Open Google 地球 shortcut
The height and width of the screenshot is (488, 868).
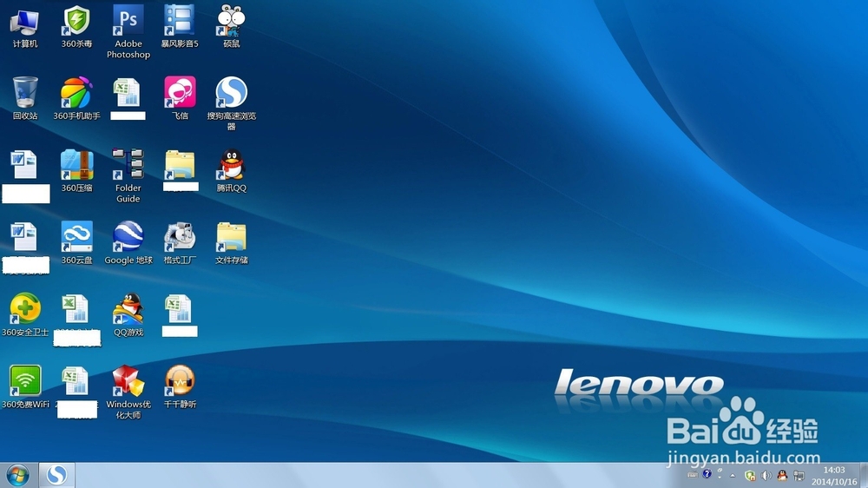pos(128,242)
